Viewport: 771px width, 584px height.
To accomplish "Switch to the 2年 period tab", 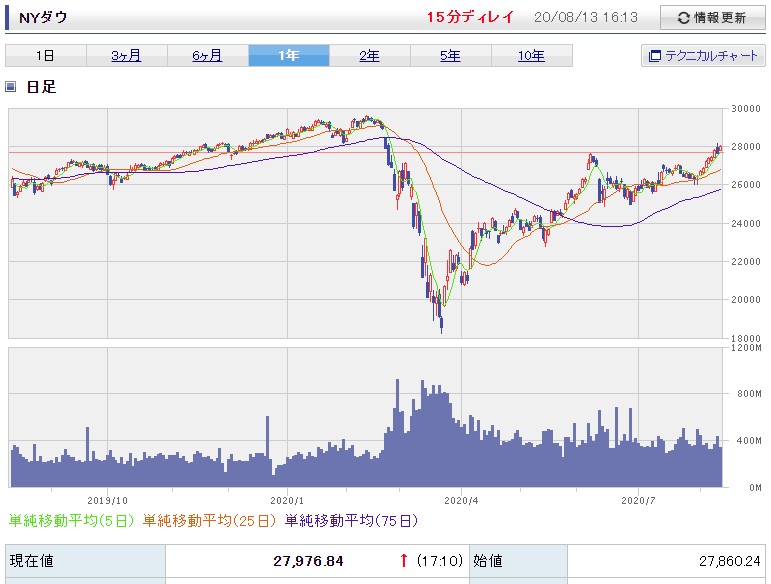I will pyautogui.click(x=369, y=56).
